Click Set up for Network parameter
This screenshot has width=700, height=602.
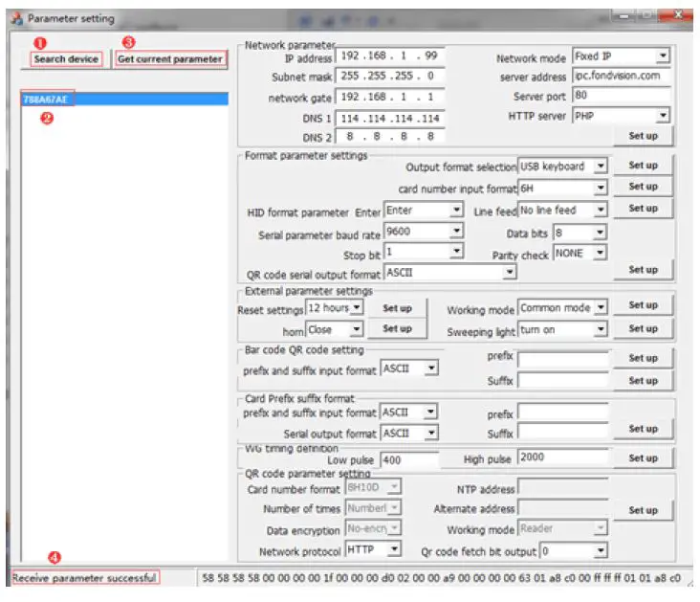tap(643, 136)
